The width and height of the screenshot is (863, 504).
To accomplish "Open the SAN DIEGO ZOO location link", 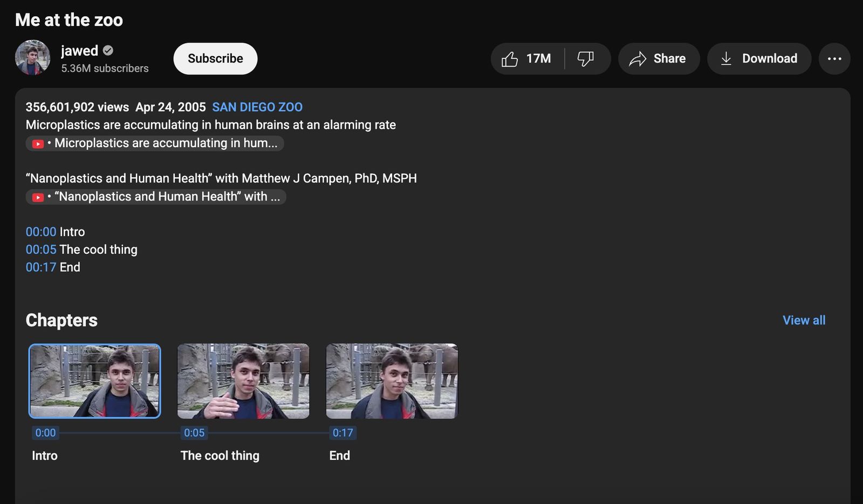I will click(257, 107).
